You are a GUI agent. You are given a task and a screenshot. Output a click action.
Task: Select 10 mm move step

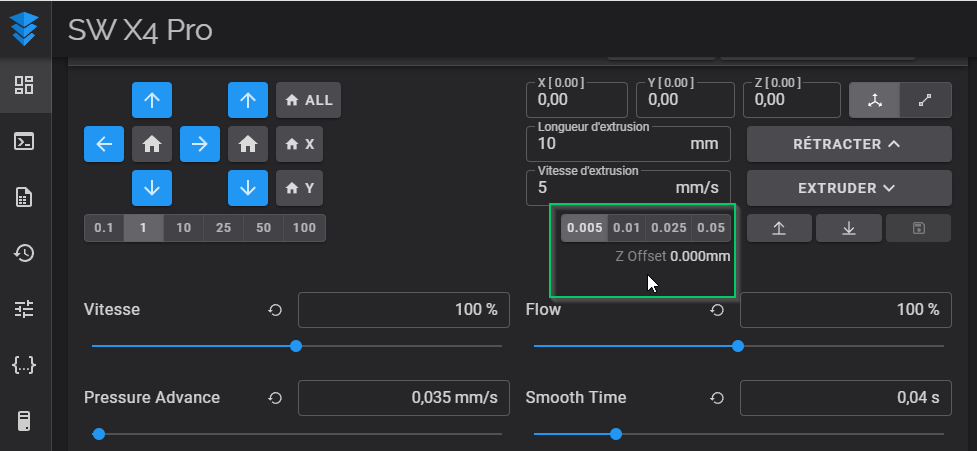(x=183, y=228)
